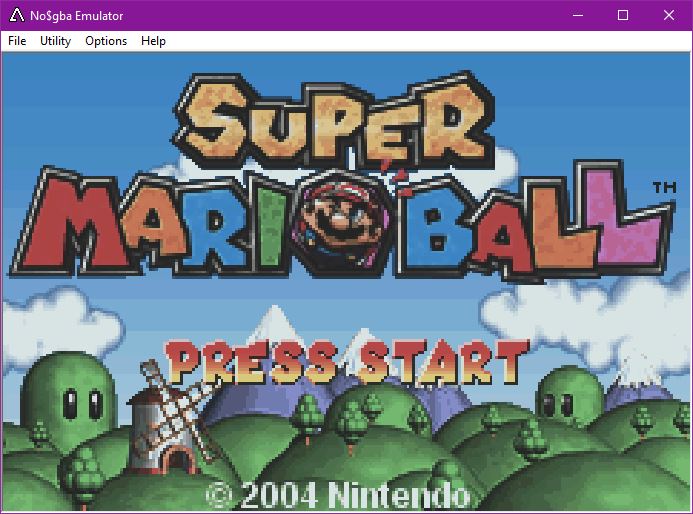Open the Options menu
Screen dimensions: 693x514
106,41
